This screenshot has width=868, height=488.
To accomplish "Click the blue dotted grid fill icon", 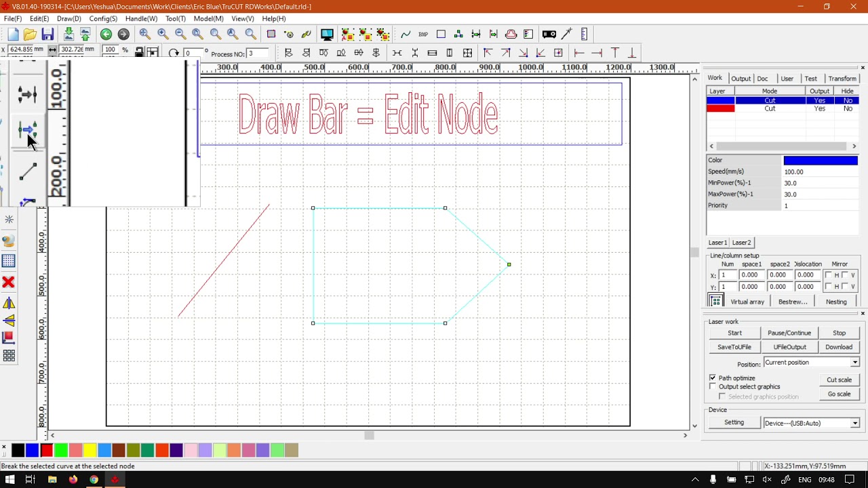I will tap(9, 261).
